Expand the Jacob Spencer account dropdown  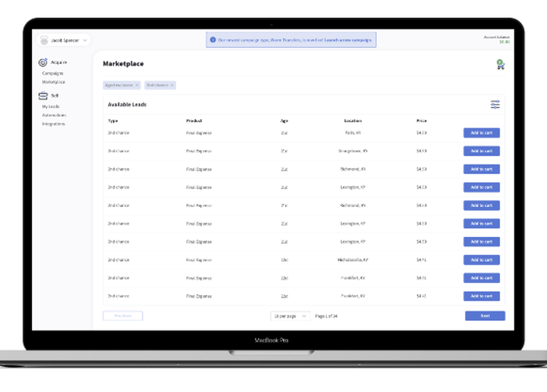pos(85,40)
